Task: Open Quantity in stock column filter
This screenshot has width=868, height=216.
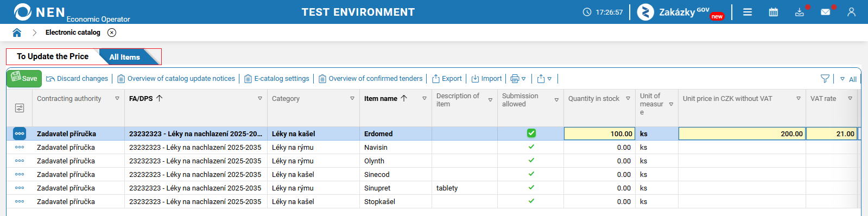Action: pos(628,99)
